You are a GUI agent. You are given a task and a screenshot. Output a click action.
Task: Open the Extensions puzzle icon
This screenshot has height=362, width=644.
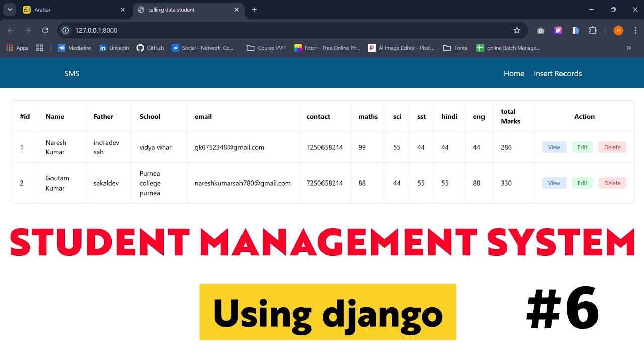(593, 30)
